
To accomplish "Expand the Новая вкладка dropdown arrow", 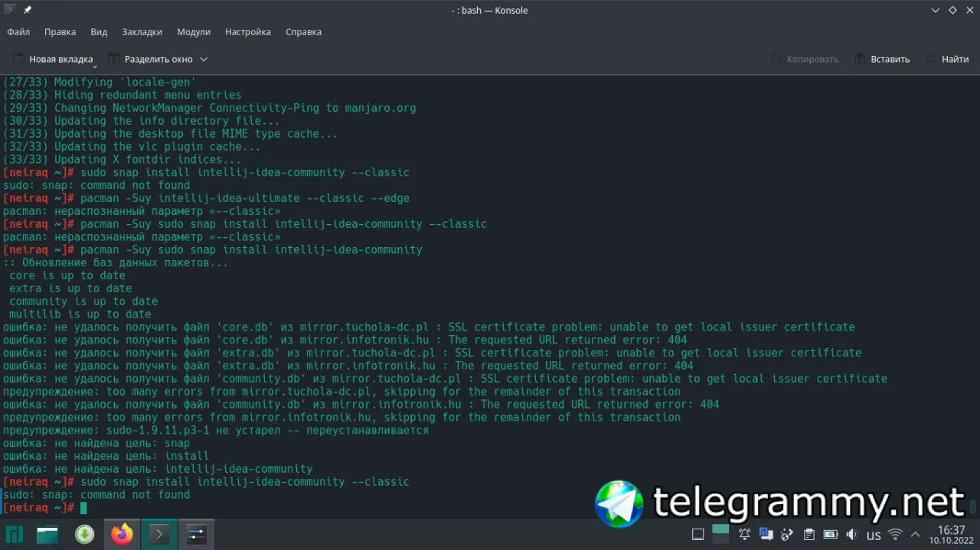I will [95, 65].
